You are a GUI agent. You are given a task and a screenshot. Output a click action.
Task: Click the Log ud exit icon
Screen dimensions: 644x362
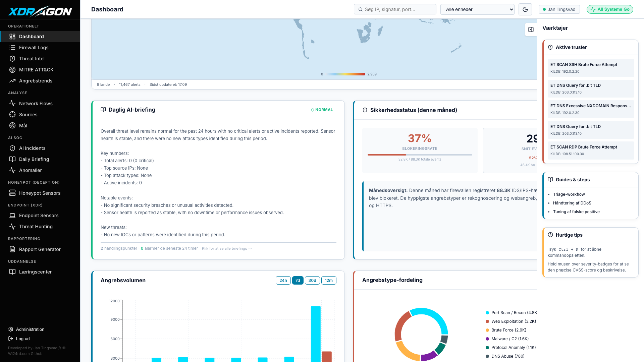coord(11,339)
